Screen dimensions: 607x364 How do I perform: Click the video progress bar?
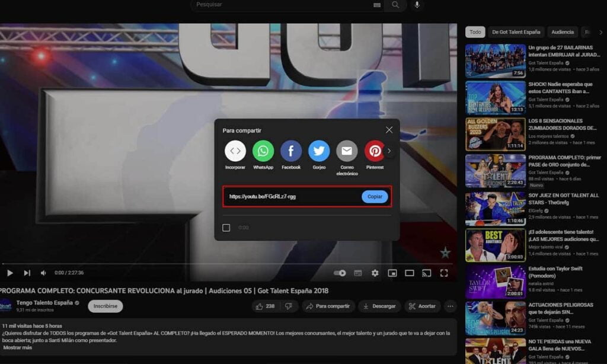[x=228, y=264]
